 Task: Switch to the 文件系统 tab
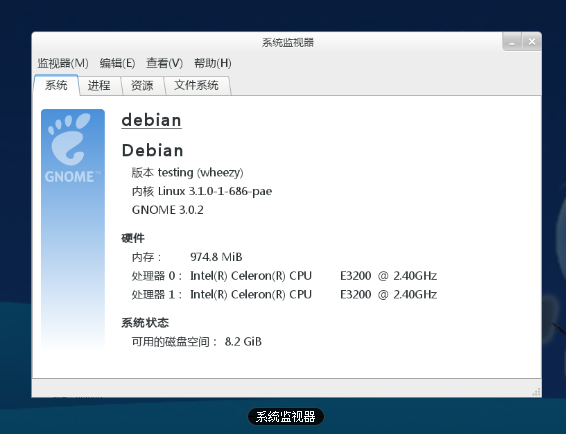point(196,86)
